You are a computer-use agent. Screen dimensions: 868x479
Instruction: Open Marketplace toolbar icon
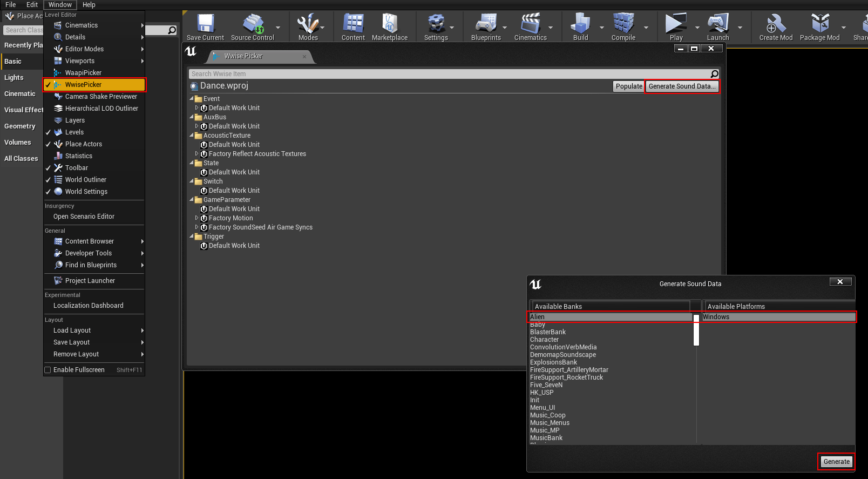tap(389, 24)
